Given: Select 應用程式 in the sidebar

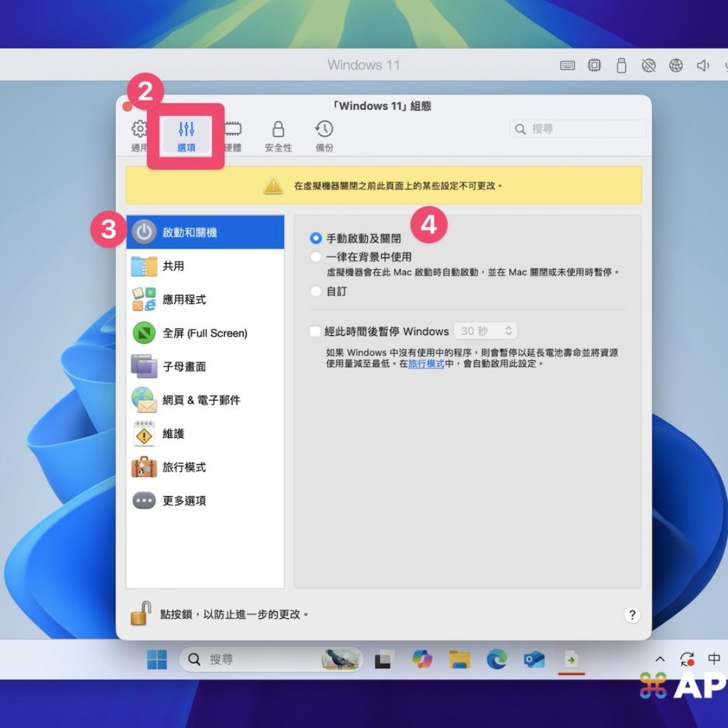Looking at the screenshot, I should (x=184, y=299).
